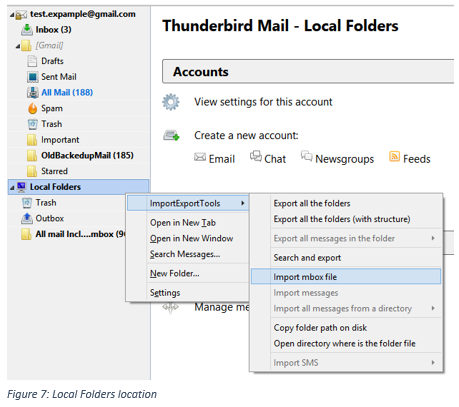Select the Outbox folder
Image resolution: width=459 pixels, height=407 pixels.
50,218
